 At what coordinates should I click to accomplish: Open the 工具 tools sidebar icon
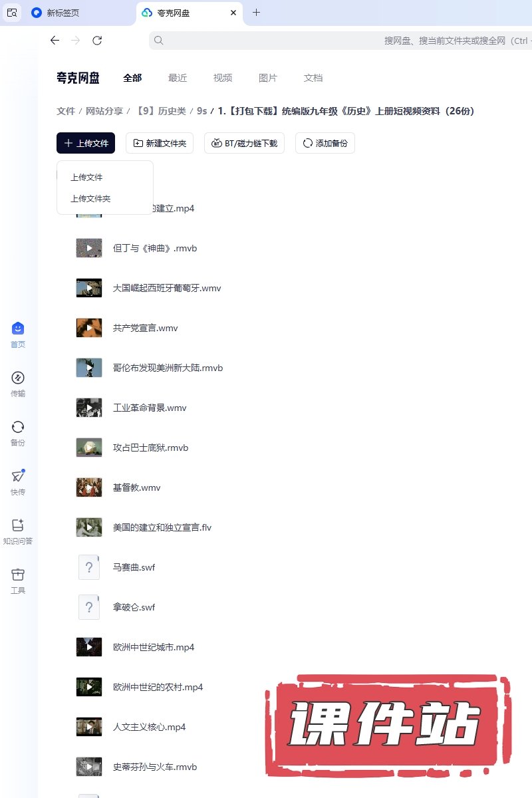coord(18,581)
